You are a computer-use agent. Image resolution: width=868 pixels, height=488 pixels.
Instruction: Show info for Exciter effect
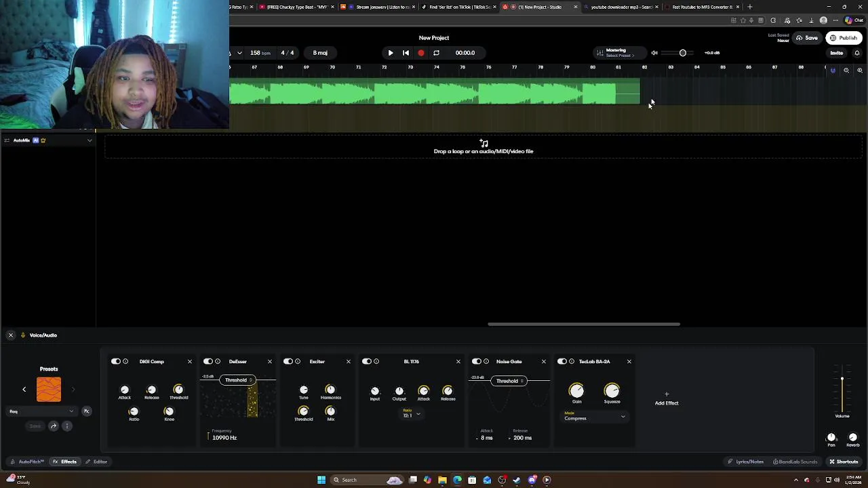pyautogui.click(x=298, y=362)
